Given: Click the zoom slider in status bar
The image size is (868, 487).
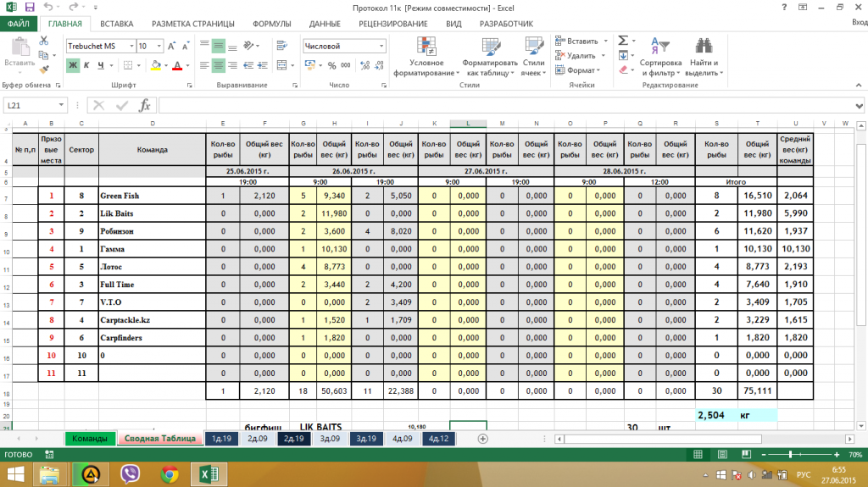Looking at the screenshot, I should coord(790,454).
